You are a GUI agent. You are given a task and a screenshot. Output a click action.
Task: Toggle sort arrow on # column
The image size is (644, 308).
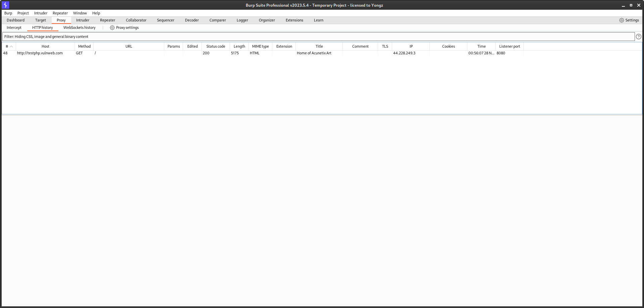point(11,46)
